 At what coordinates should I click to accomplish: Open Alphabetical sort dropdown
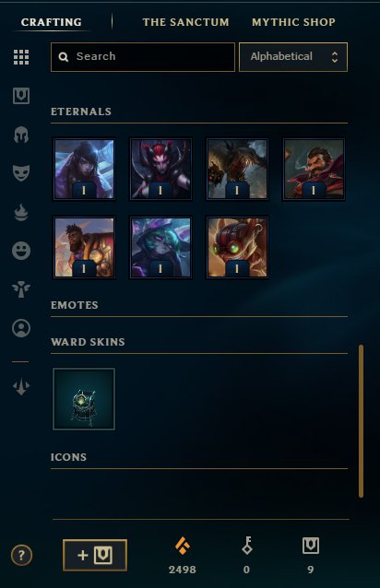tap(293, 57)
